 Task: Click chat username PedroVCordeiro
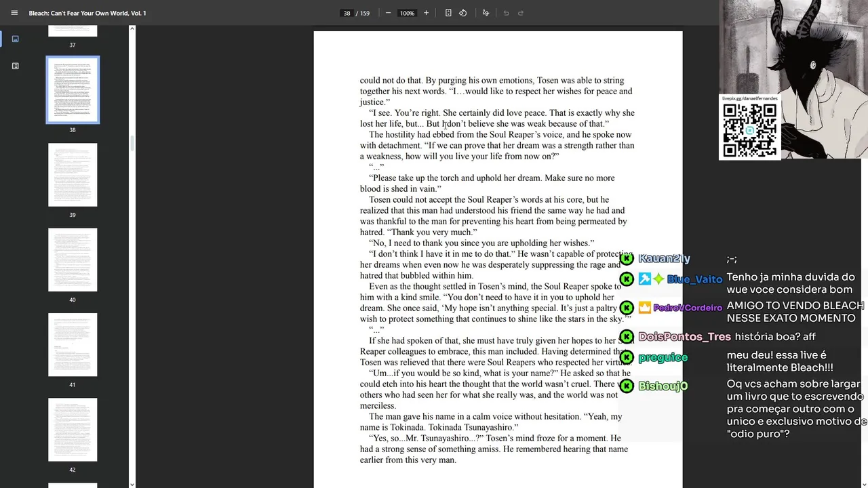click(x=688, y=308)
